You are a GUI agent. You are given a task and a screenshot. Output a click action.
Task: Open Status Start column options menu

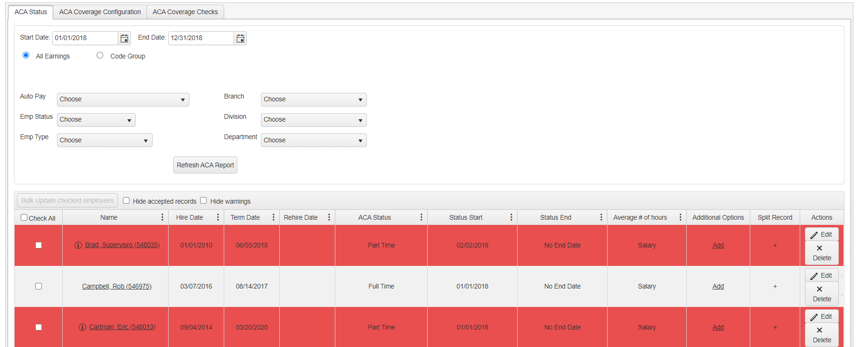click(511, 217)
